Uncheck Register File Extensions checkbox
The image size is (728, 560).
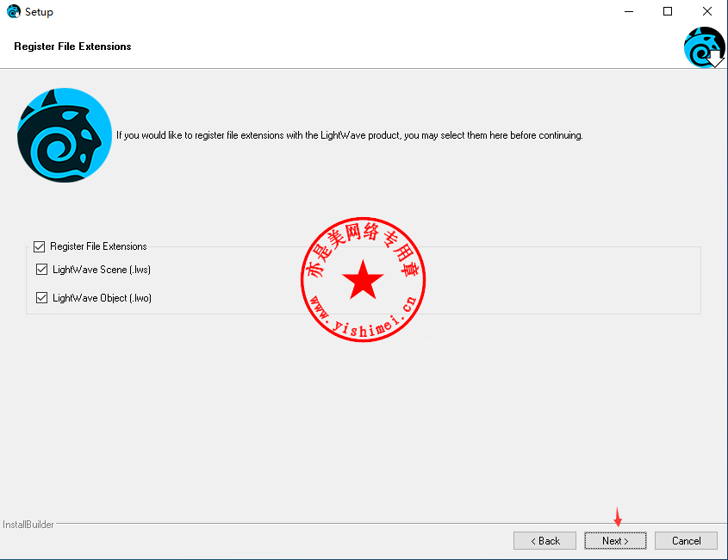(x=40, y=246)
